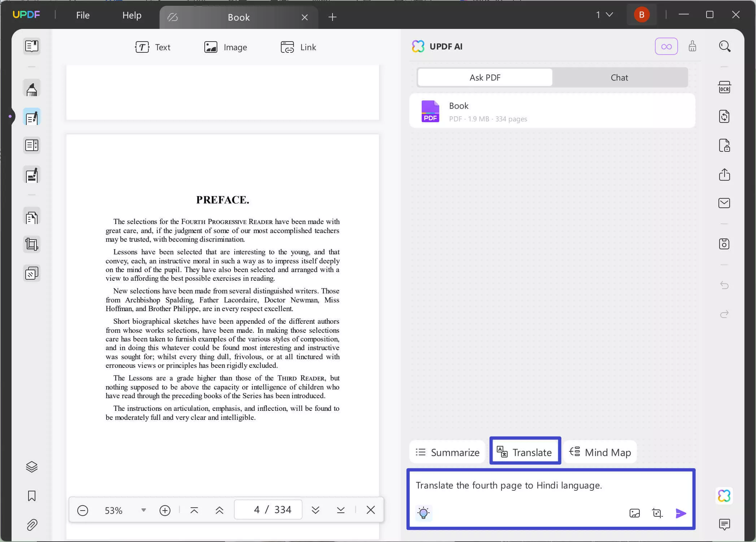Screen dimensions: 756x542
Task: Click the Summarize button
Action: point(447,452)
